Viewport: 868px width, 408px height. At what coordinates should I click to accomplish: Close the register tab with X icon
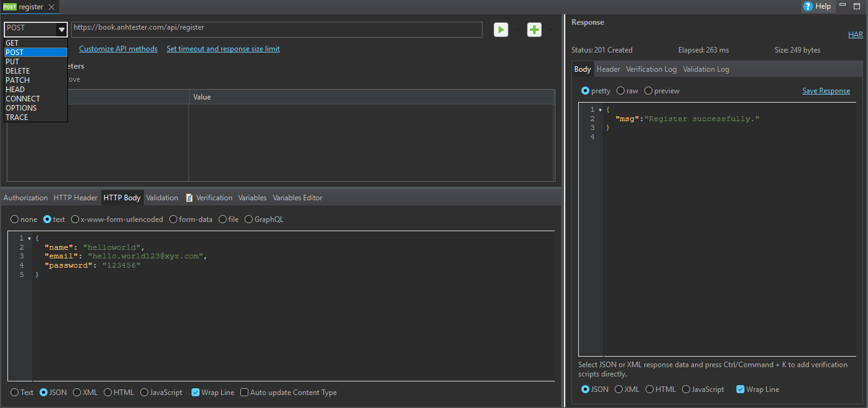[51, 7]
